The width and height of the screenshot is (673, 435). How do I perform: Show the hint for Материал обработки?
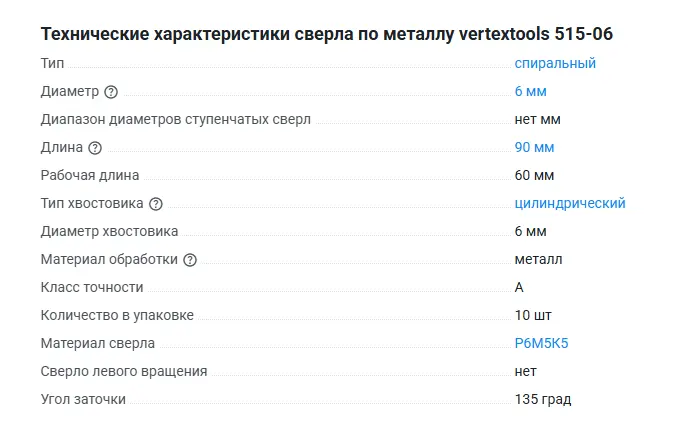click(x=190, y=260)
